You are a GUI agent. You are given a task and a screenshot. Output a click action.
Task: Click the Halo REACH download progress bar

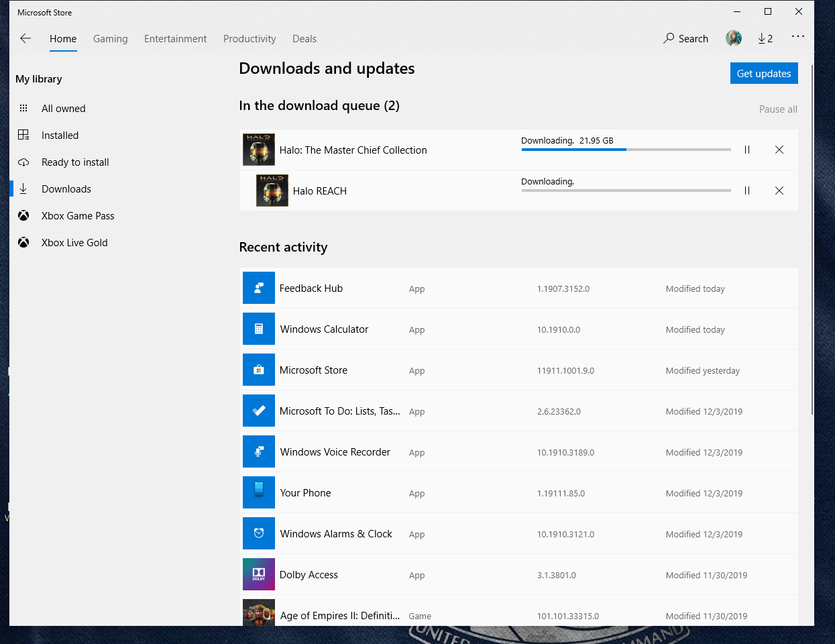626,191
